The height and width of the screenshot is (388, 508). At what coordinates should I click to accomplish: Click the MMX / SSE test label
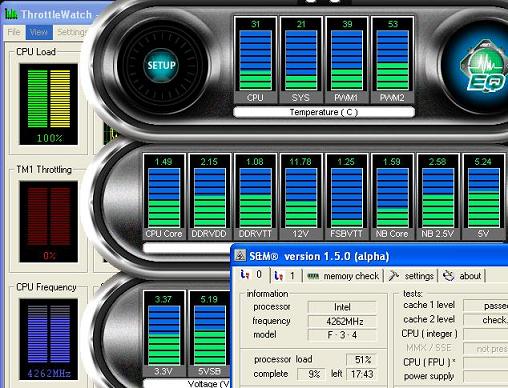tap(429, 348)
